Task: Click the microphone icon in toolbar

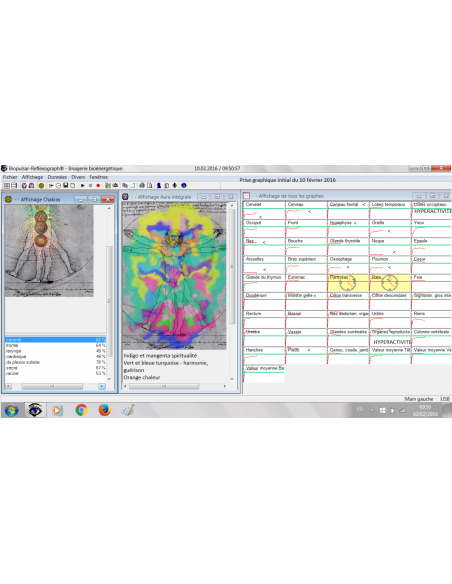Action: 175,185
